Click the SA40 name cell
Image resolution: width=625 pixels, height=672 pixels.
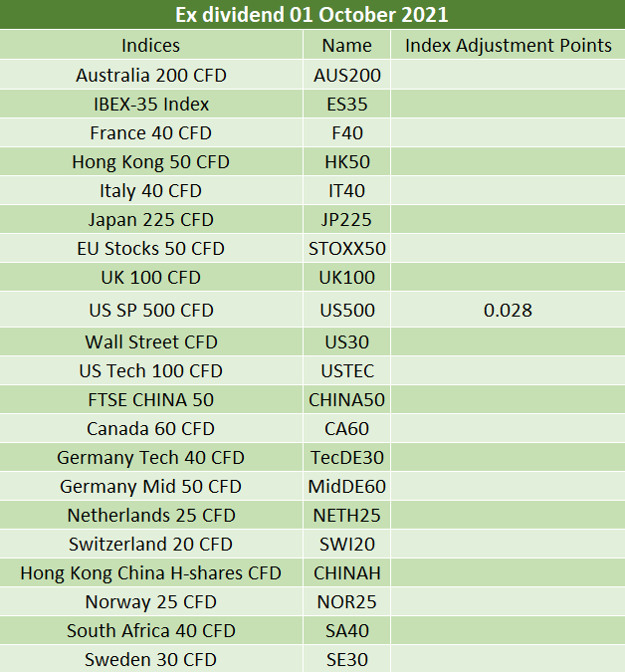(347, 631)
